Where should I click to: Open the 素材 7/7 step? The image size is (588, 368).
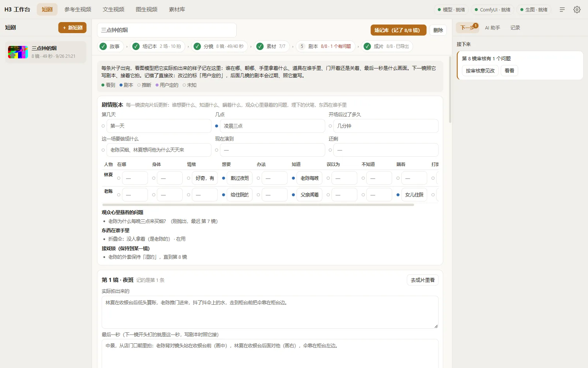[x=272, y=46]
